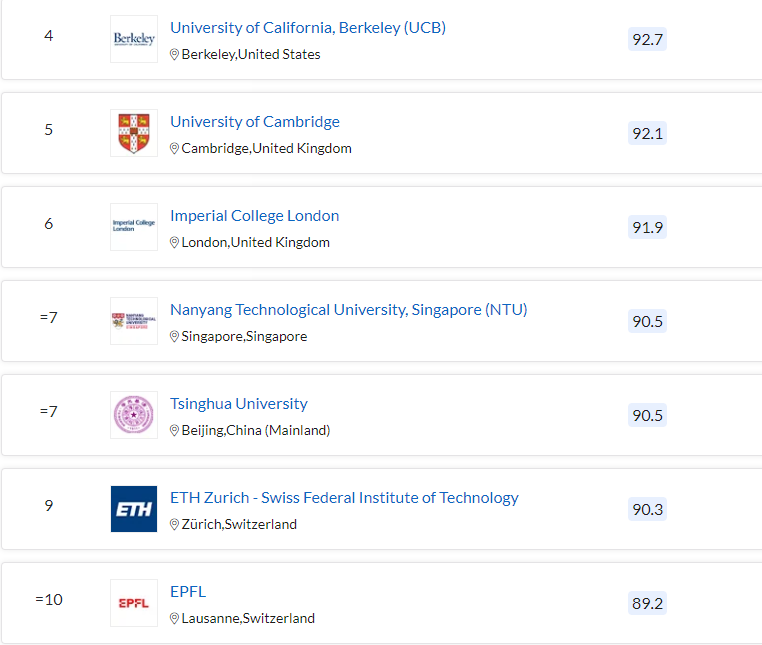
Task: Click location pin beside Zürich, Switzerland
Action: [x=174, y=524]
